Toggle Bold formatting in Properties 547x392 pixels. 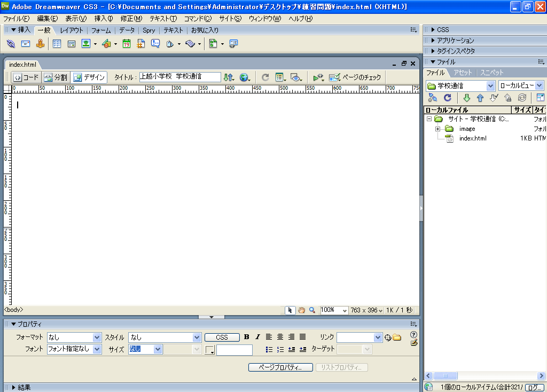tap(246, 337)
